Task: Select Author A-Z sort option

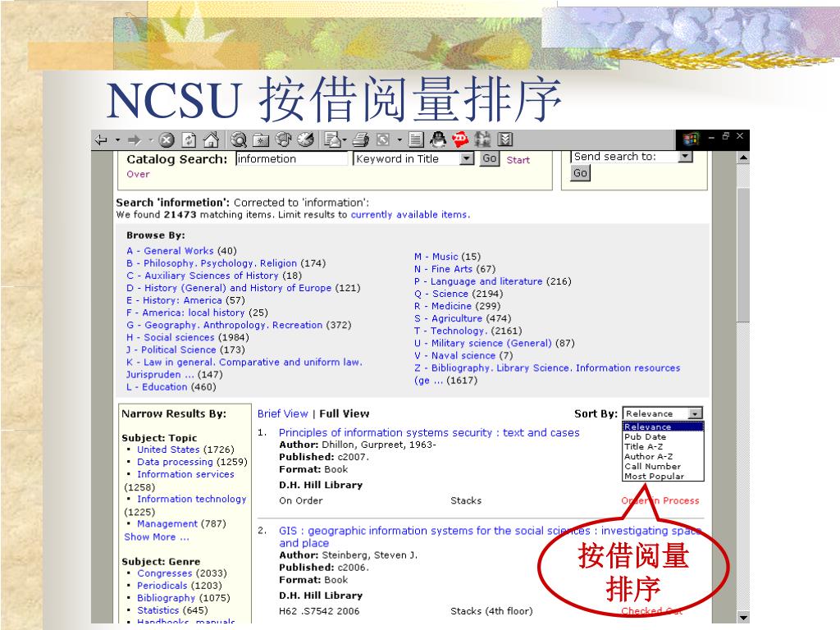Action: (648, 456)
